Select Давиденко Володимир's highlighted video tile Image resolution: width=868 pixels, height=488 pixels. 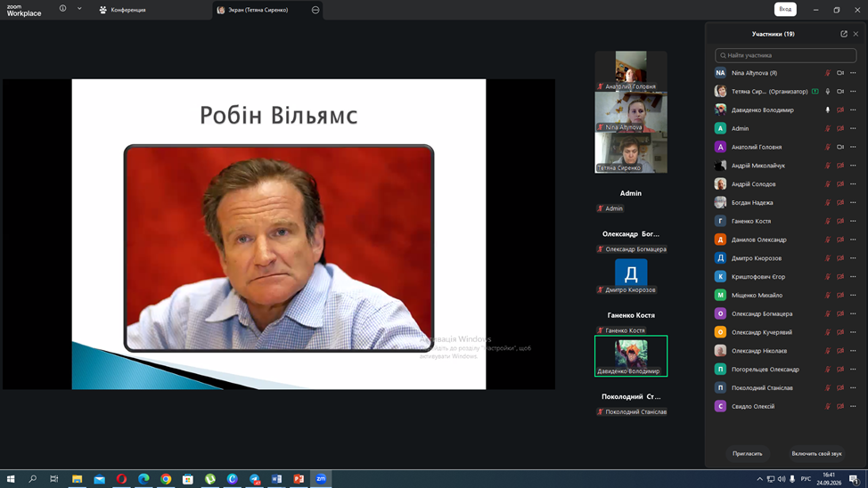(x=631, y=356)
